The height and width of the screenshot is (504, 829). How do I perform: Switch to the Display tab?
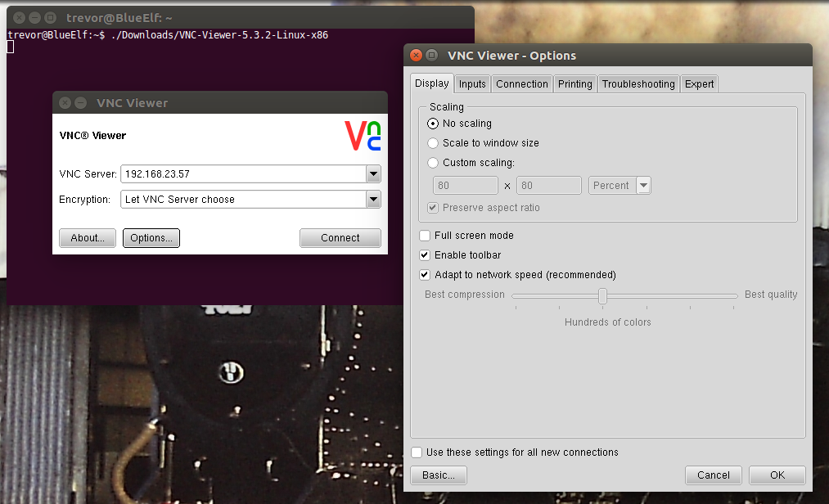point(431,83)
